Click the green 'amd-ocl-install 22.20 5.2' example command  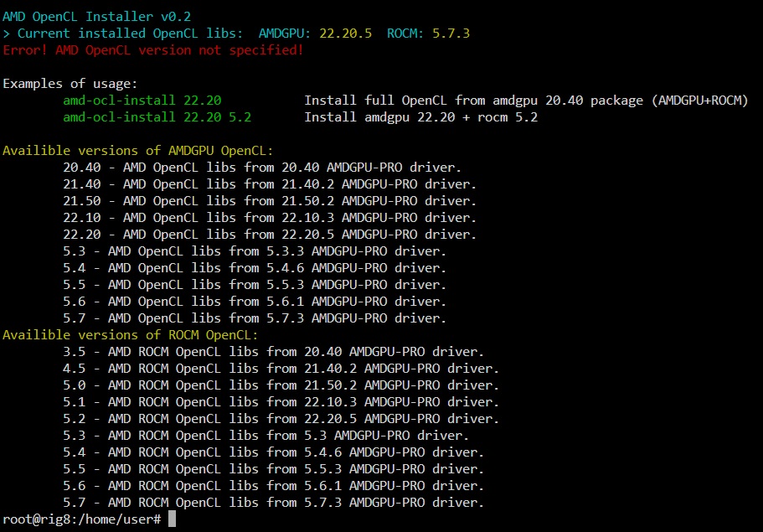tap(157, 116)
